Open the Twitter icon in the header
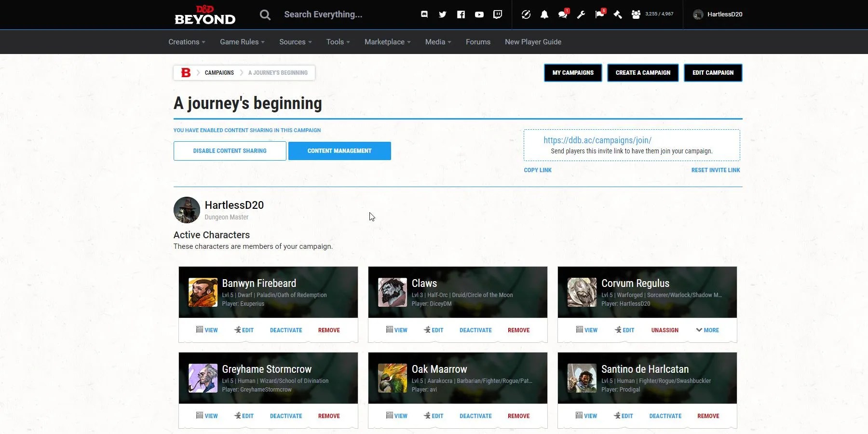 443,14
